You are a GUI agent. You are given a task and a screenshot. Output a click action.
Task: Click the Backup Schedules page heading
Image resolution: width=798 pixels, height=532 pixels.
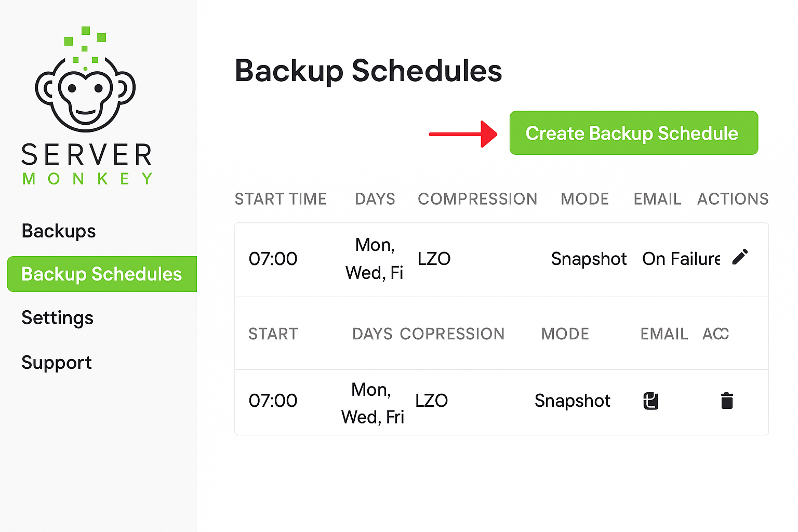368,71
